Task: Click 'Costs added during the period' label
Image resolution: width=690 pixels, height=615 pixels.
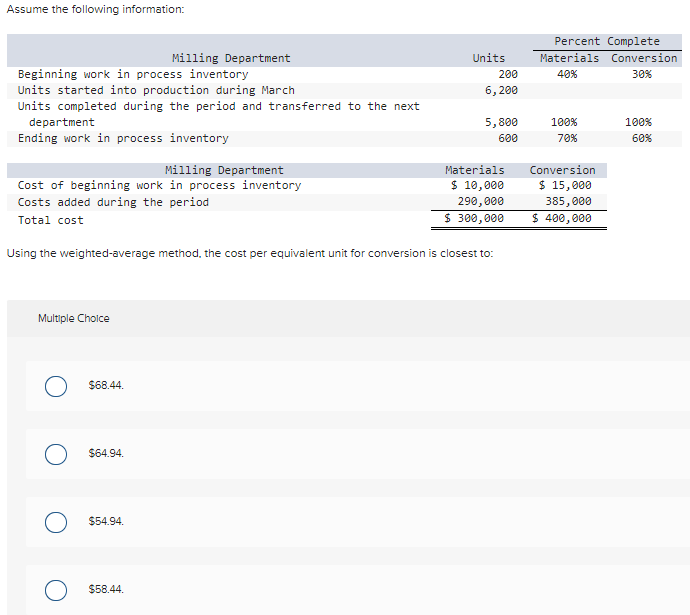Action: [x=113, y=202]
